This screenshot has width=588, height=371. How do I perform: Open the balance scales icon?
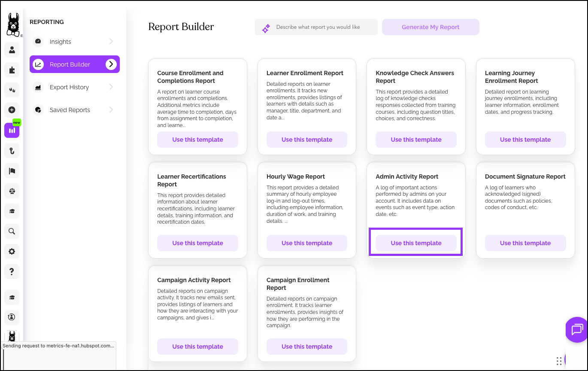point(12,191)
